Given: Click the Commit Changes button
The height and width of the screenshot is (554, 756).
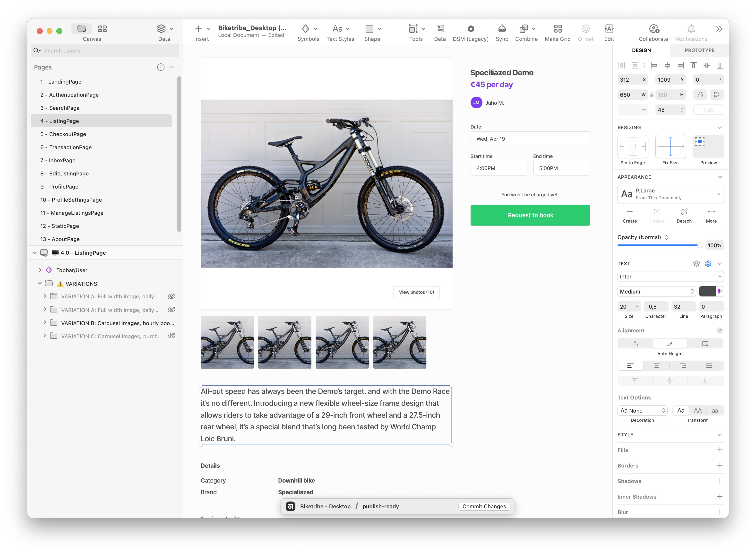Looking at the screenshot, I should coord(484,506).
